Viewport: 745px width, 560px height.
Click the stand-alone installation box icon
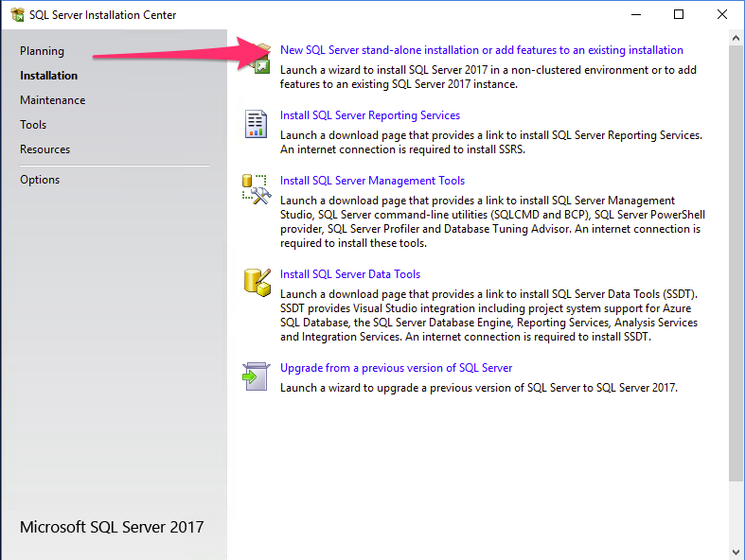click(260, 59)
